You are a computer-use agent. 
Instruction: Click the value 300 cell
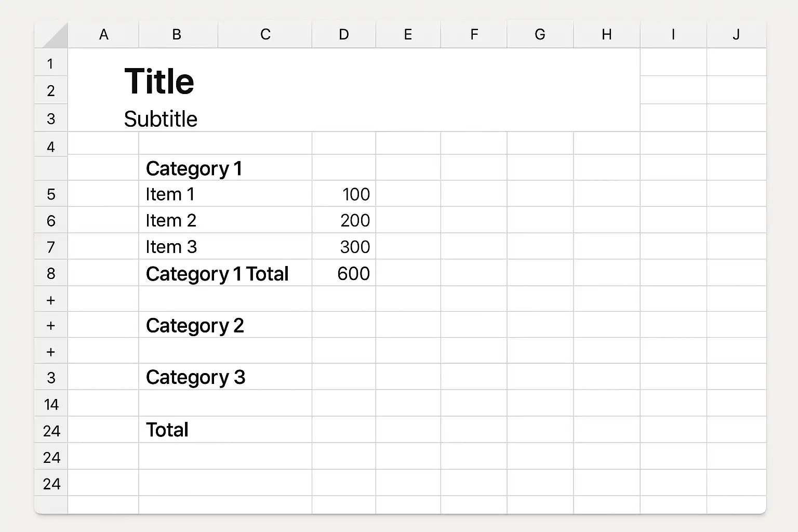343,246
